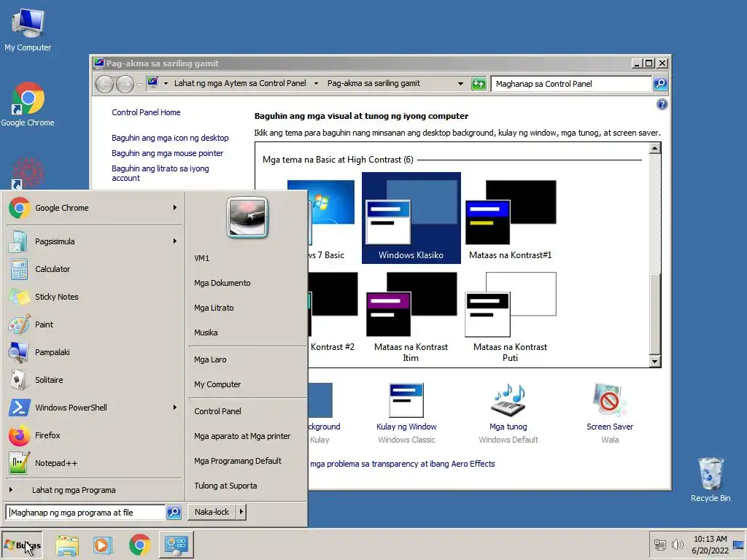
Task: Click the network icon in system tray
Action: 659,544
